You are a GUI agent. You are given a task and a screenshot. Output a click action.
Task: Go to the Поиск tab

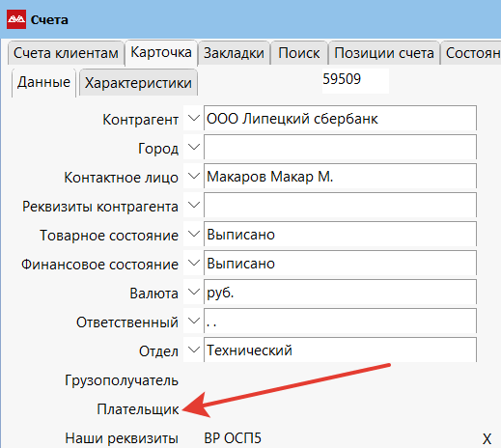[x=299, y=53]
